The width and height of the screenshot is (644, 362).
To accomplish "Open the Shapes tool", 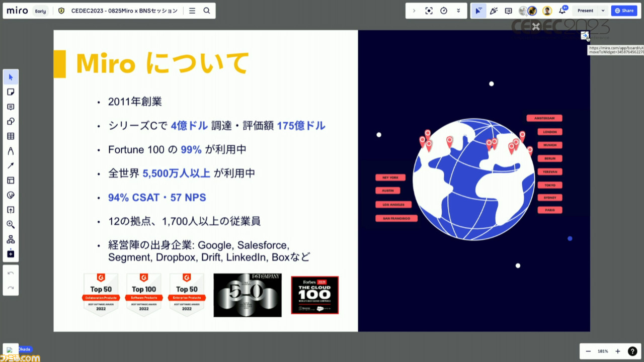I will click(x=11, y=121).
